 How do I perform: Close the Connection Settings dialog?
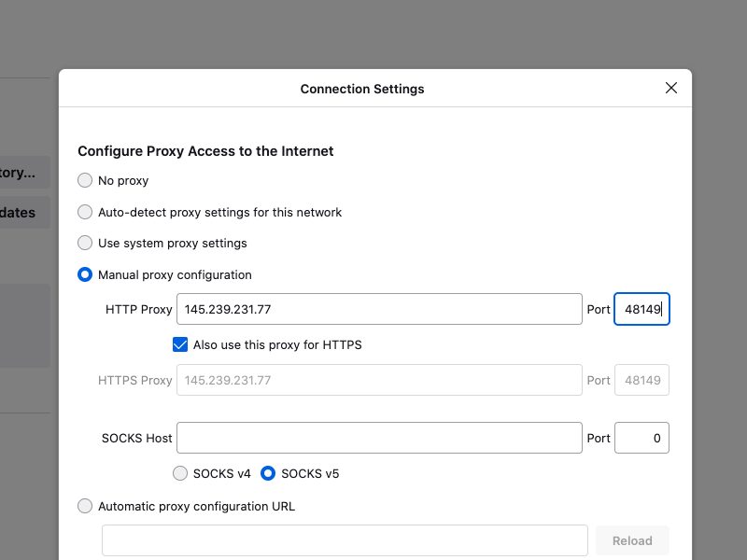coord(670,88)
